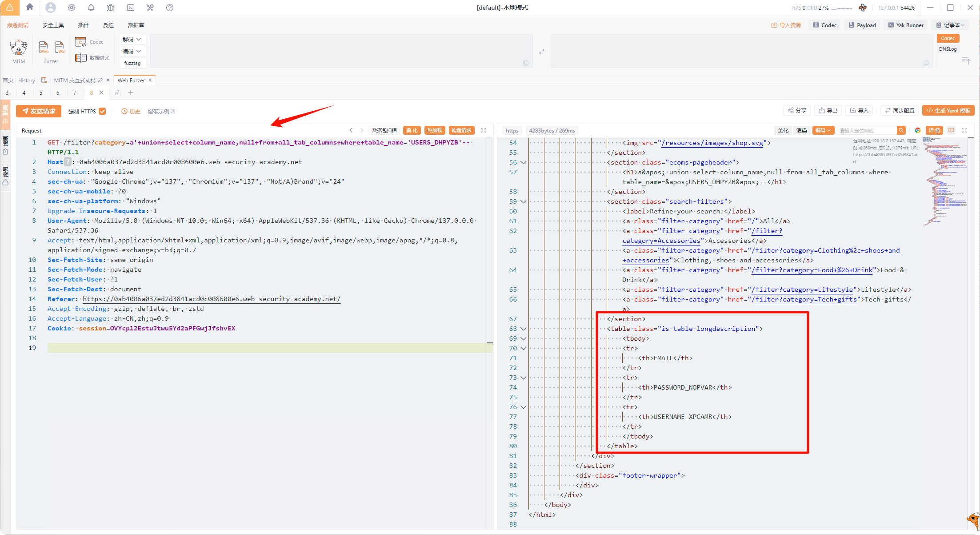Open the WebSocket fuzzer icon

pos(59,47)
